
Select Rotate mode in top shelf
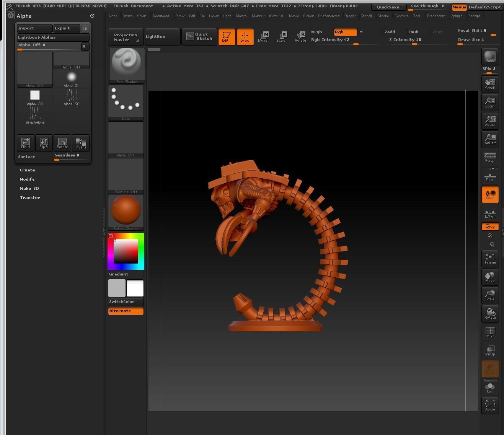tap(300, 37)
